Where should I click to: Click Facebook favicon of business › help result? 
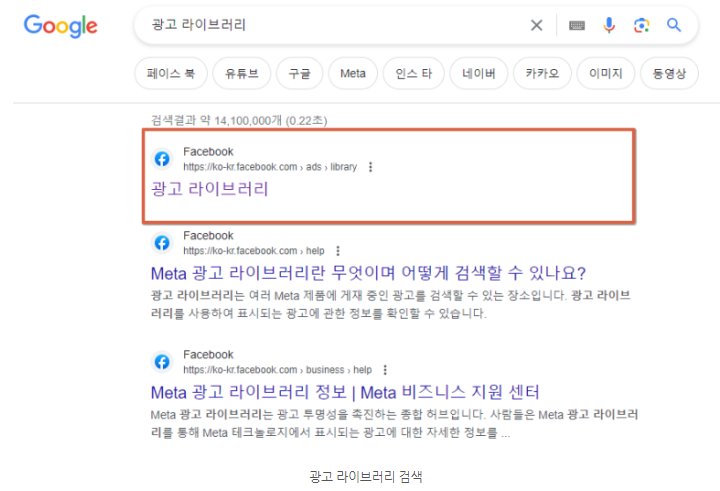click(162, 362)
